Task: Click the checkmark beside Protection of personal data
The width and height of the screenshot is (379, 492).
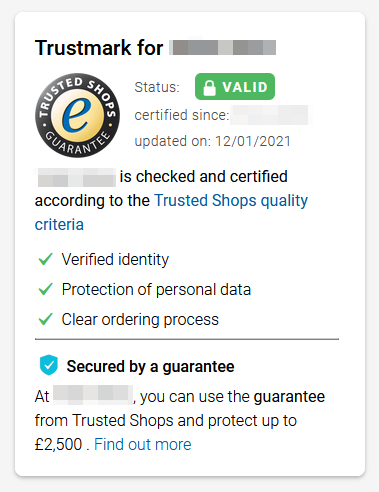Action: (x=46, y=289)
